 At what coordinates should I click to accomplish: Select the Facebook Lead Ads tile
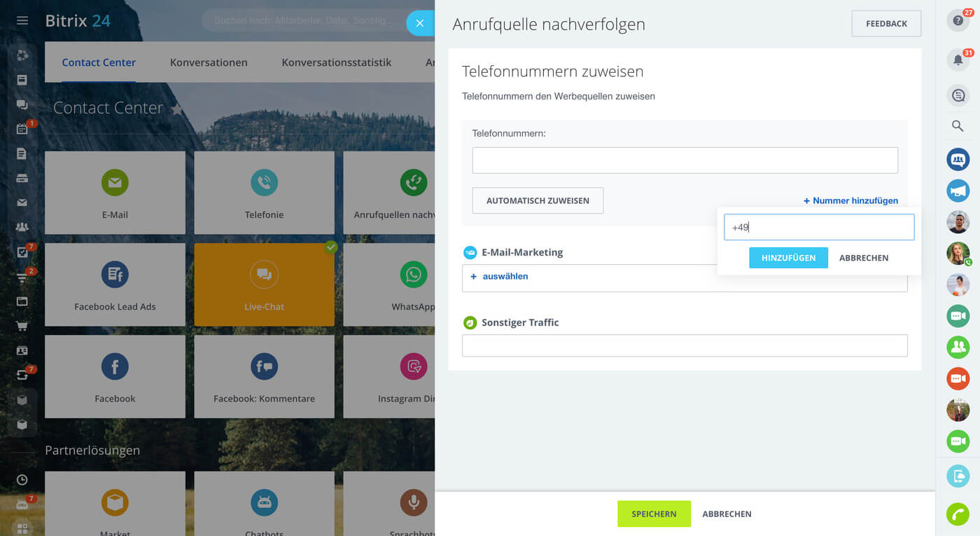click(115, 284)
